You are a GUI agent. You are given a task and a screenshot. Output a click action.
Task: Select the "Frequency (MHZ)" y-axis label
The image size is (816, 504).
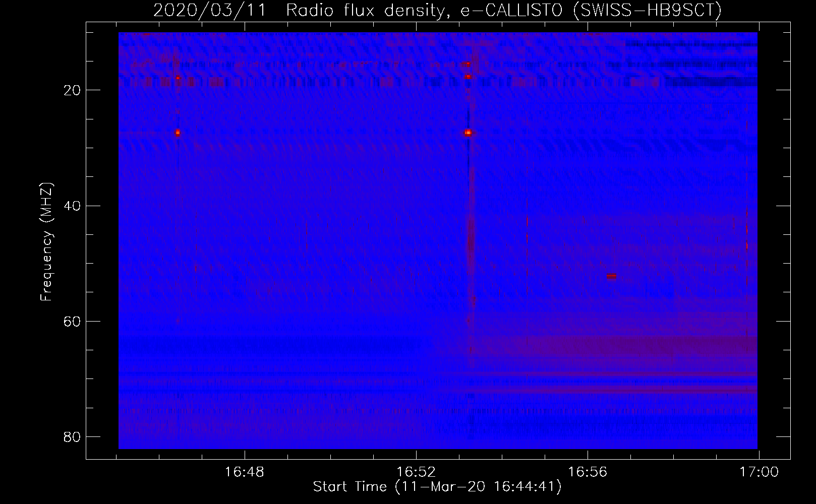[46, 242]
